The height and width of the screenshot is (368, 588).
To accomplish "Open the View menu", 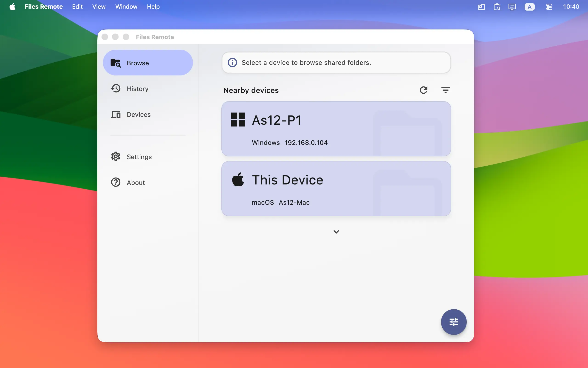I will (99, 7).
